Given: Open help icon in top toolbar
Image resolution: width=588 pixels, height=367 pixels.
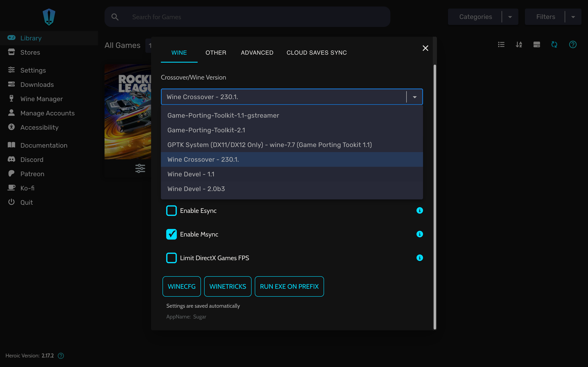Looking at the screenshot, I should coord(573,44).
